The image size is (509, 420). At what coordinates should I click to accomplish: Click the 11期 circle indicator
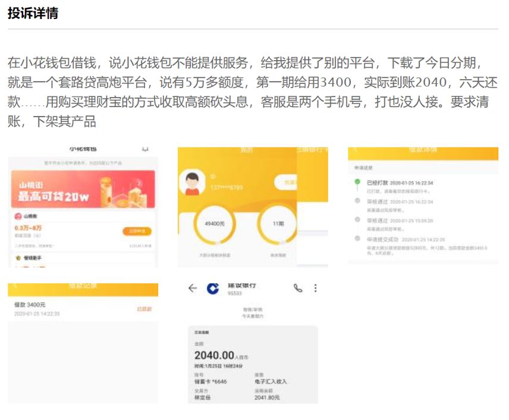point(278,224)
